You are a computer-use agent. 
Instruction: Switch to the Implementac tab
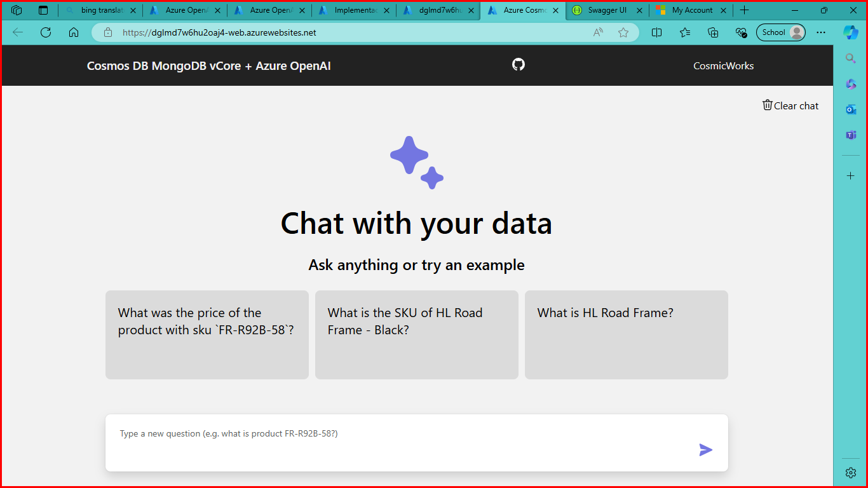click(x=354, y=10)
